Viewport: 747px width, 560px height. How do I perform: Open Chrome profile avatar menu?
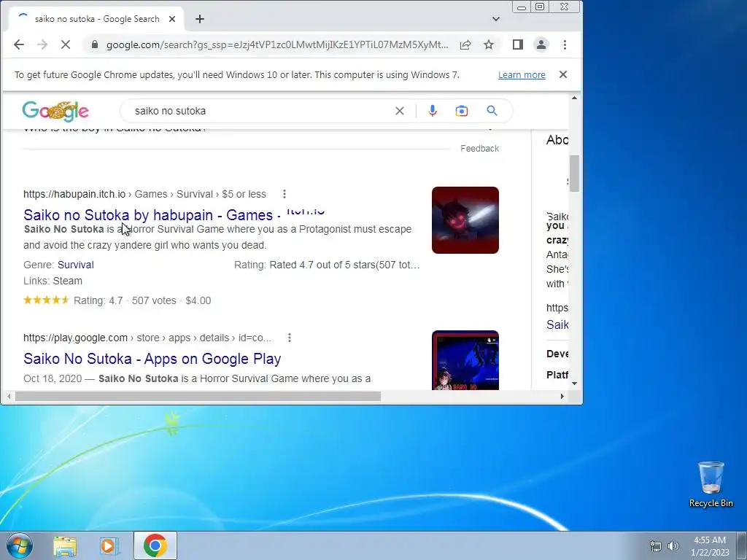coord(541,44)
